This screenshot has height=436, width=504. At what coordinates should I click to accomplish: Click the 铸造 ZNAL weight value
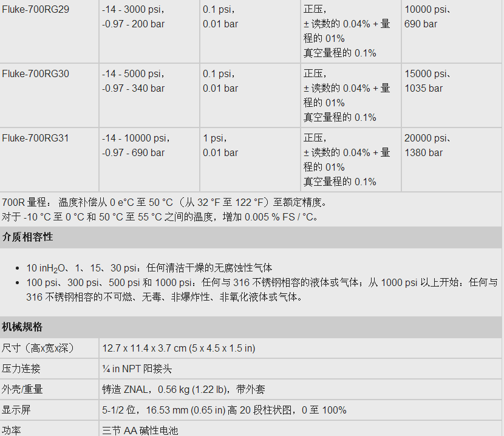click(x=183, y=390)
